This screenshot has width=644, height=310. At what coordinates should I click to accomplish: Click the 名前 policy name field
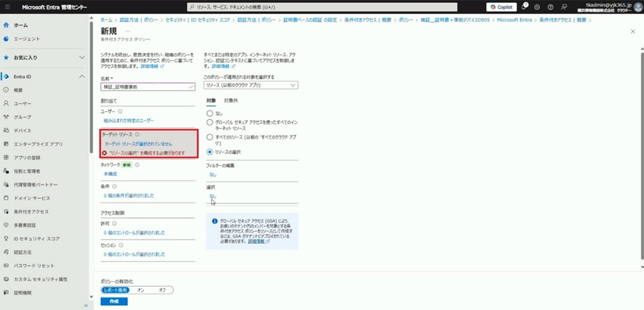tap(148, 86)
